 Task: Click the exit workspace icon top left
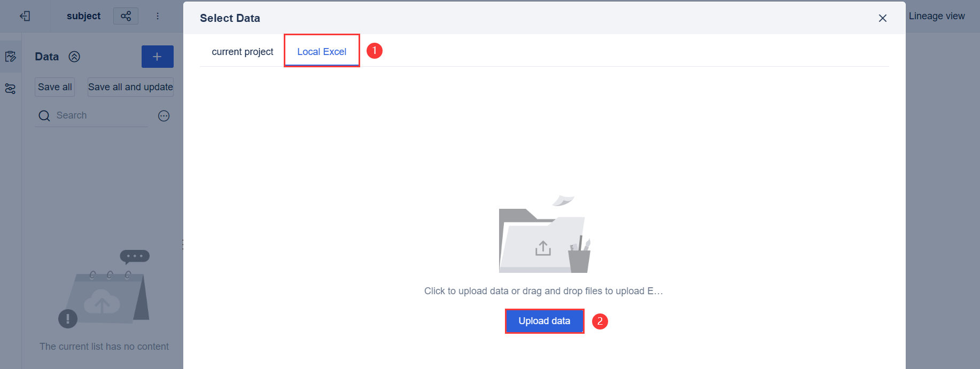[x=25, y=16]
